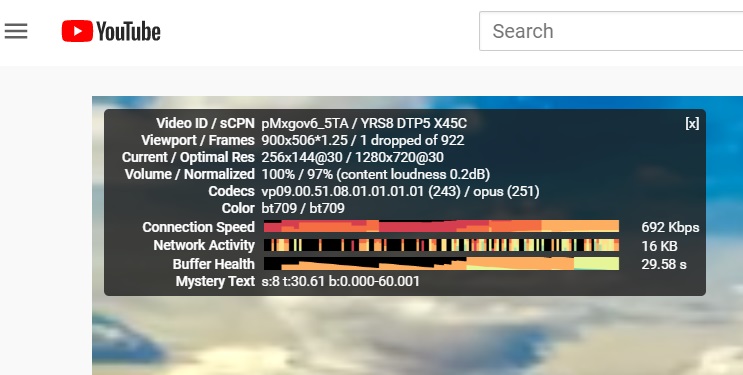Click the video area below stats panel

click(x=417, y=336)
